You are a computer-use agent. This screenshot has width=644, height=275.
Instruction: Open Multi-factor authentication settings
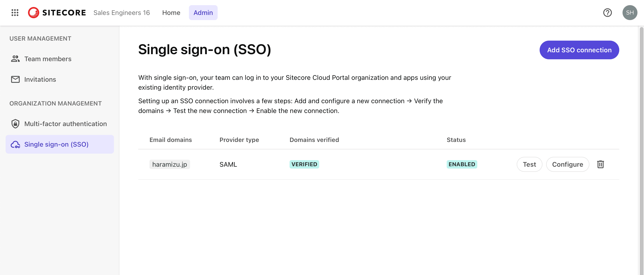tap(66, 124)
